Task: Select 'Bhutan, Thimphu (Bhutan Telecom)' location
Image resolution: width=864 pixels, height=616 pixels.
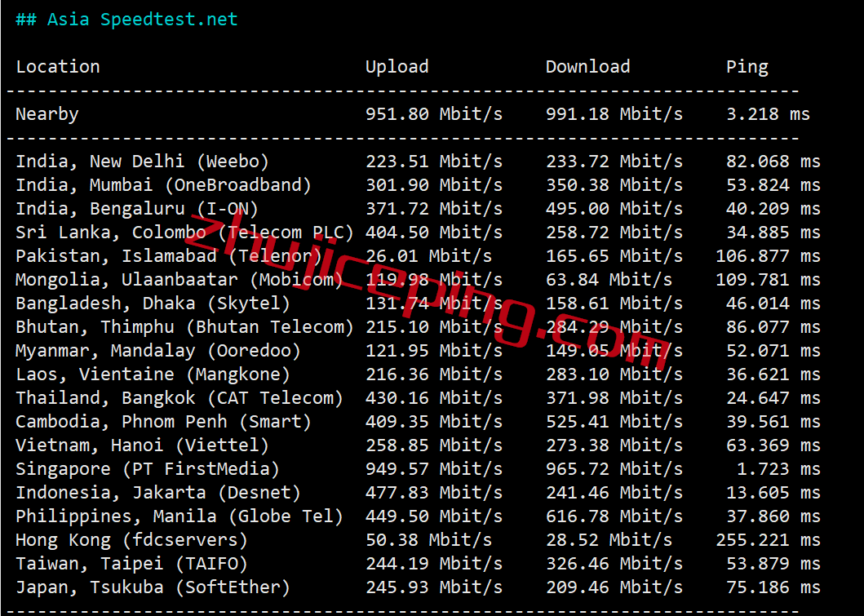Action: tap(184, 327)
